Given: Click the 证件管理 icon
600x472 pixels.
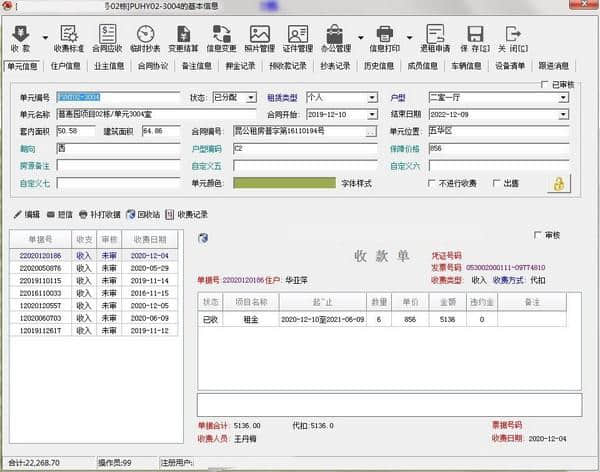Looking at the screenshot, I should tap(298, 38).
